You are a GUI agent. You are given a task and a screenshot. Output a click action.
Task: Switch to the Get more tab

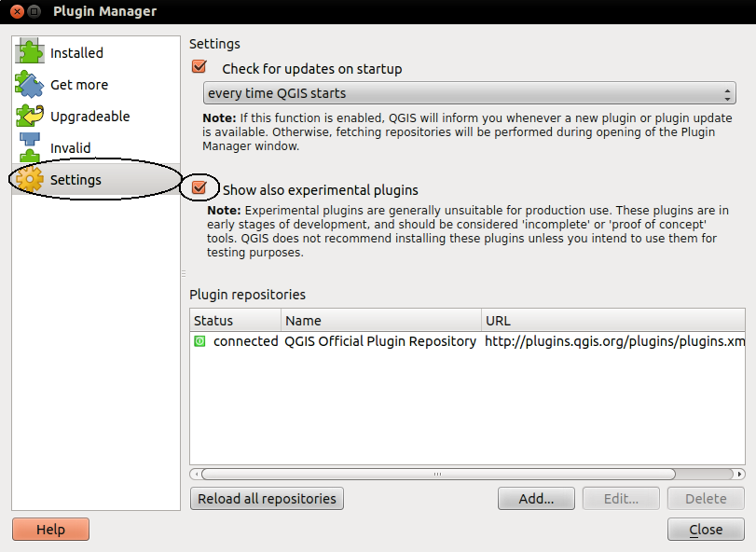pos(96,84)
